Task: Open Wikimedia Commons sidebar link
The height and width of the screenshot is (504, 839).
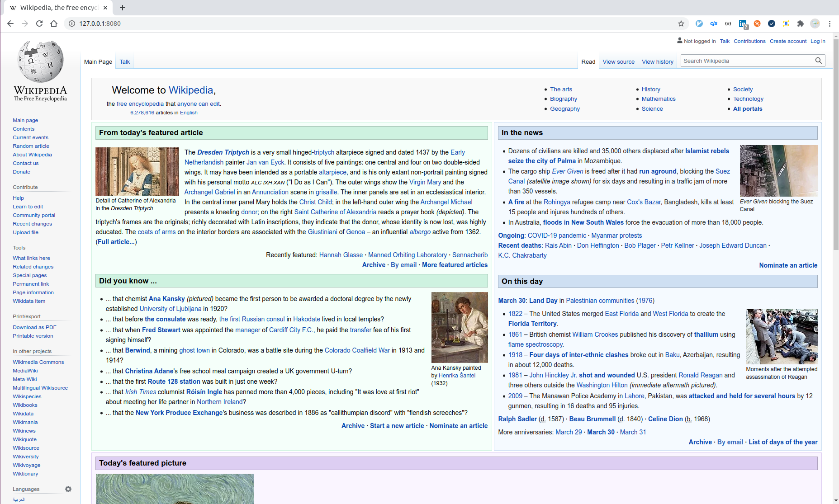Action: point(38,362)
